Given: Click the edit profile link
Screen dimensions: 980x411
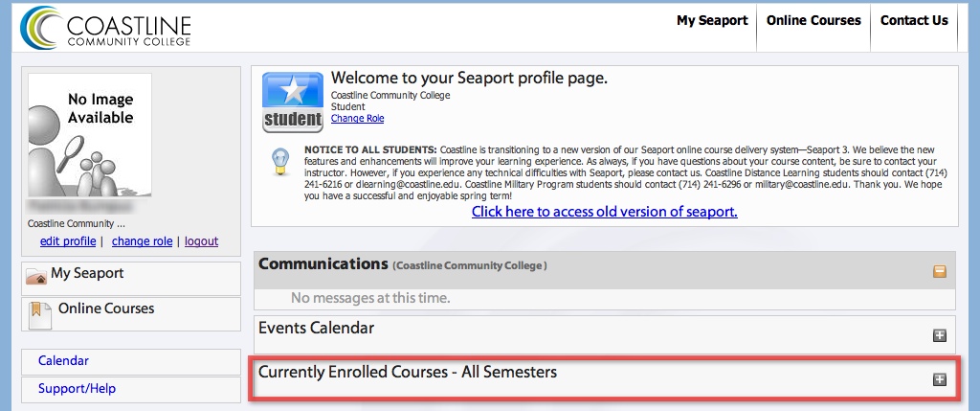Looking at the screenshot, I should click(68, 241).
